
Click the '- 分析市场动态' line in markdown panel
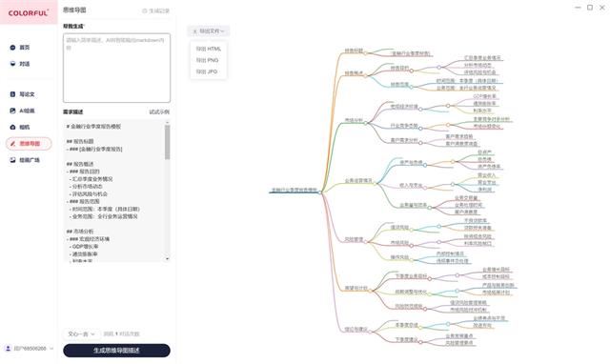86,187
